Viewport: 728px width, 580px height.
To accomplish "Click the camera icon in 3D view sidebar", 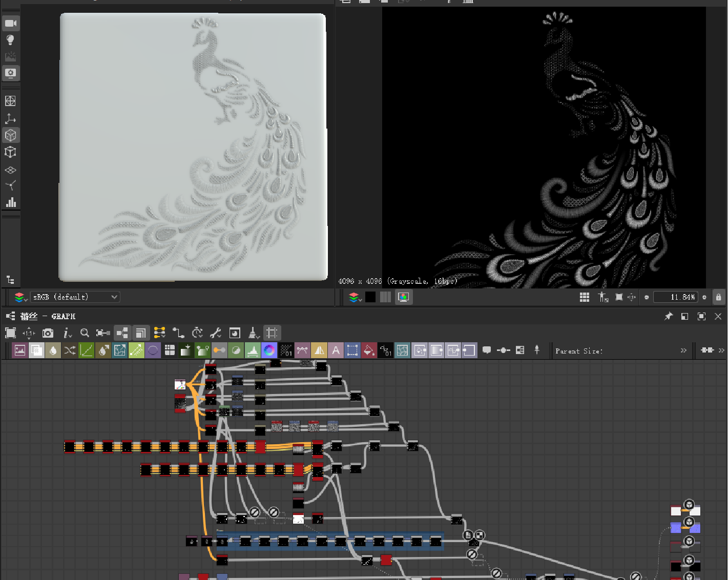I will pyautogui.click(x=11, y=23).
